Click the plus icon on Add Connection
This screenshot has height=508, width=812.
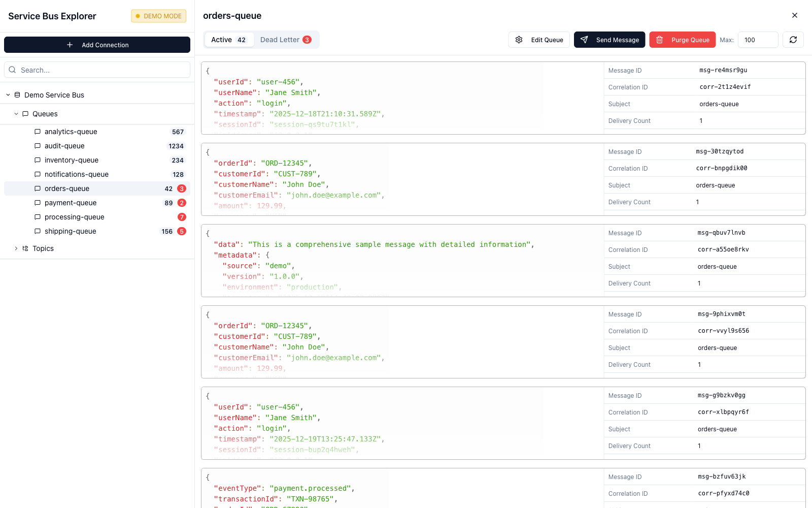(69, 45)
